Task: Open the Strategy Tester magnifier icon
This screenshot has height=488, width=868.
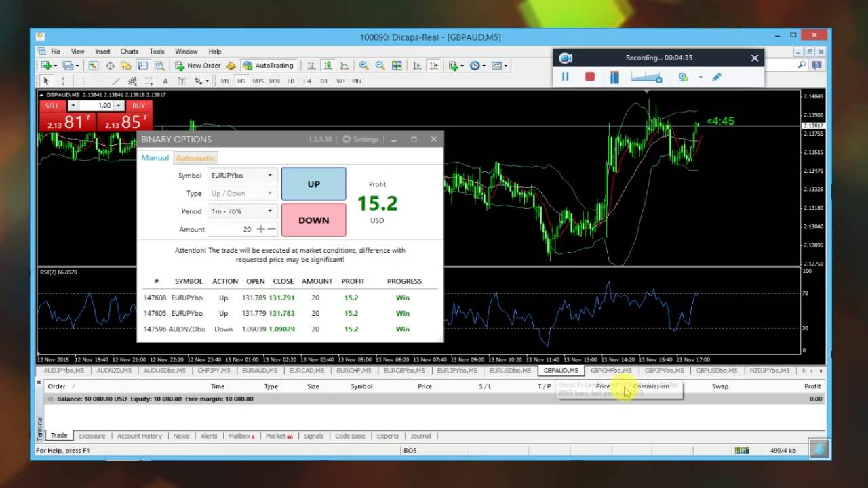Action: 159,66
